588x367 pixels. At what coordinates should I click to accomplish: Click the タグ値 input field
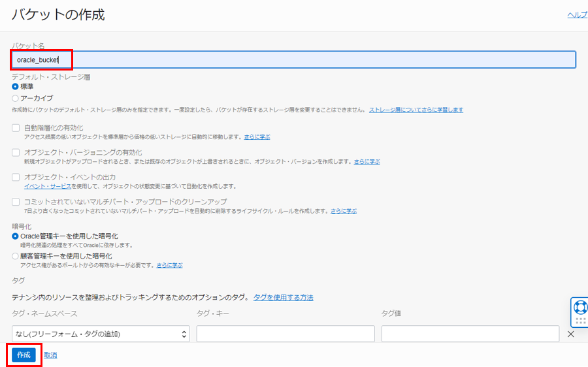coord(470,334)
